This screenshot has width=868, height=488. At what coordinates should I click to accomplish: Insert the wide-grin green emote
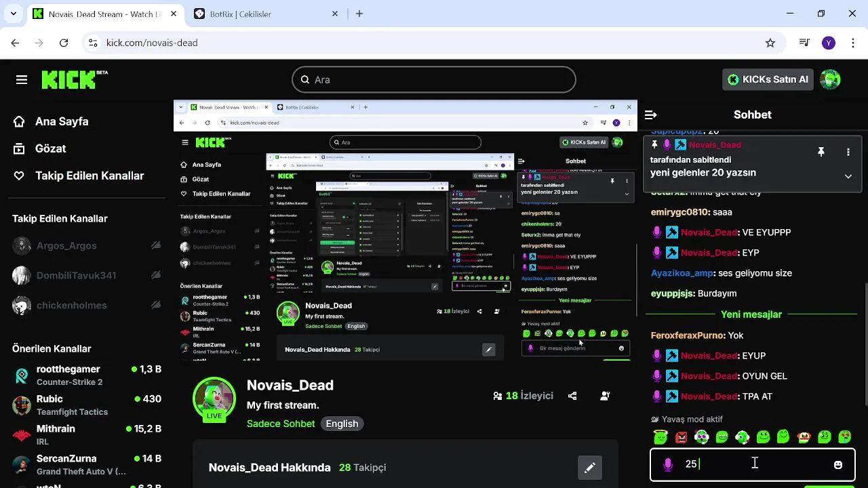(x=722, y=437)
